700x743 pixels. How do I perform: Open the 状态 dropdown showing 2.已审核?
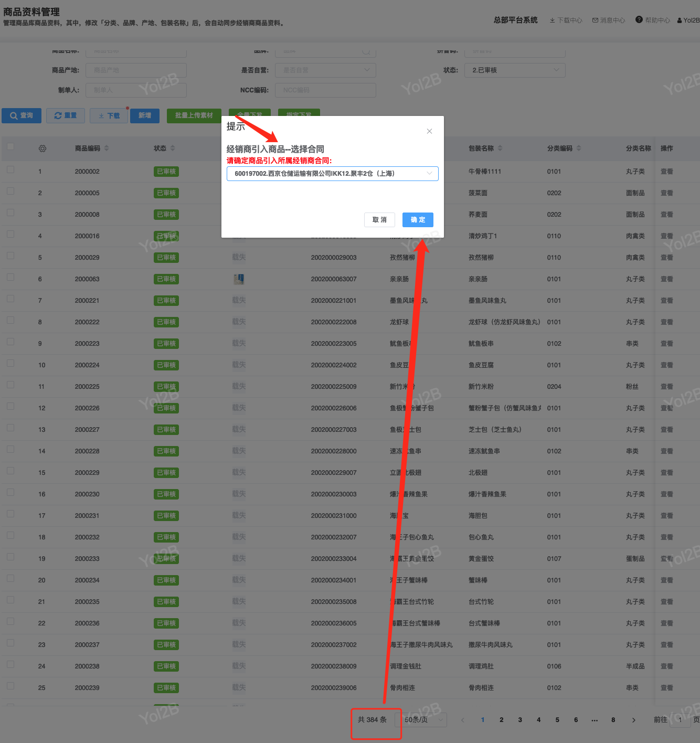point(515,70)
